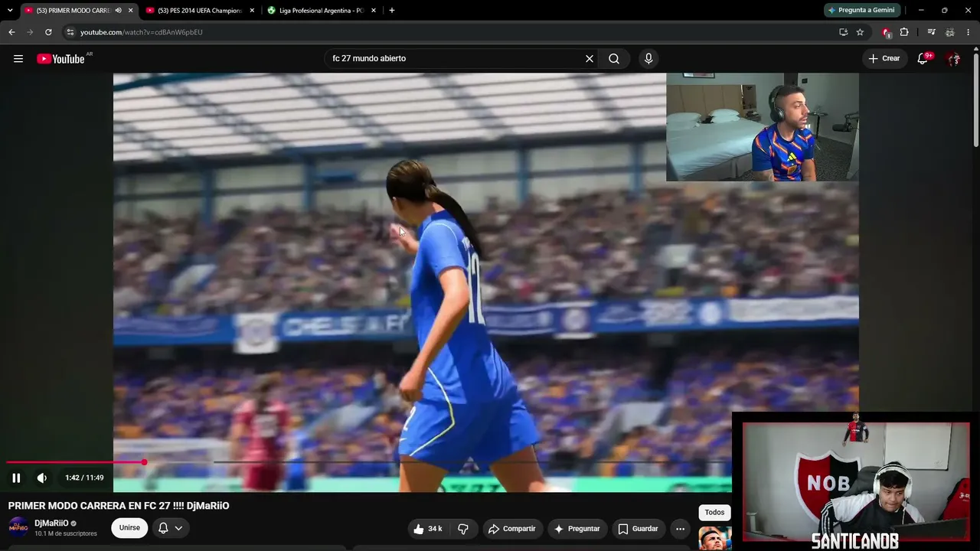The image size is (980, 551).
Task: Open the red extension with badge 1
Action: (x=887, y=32)
